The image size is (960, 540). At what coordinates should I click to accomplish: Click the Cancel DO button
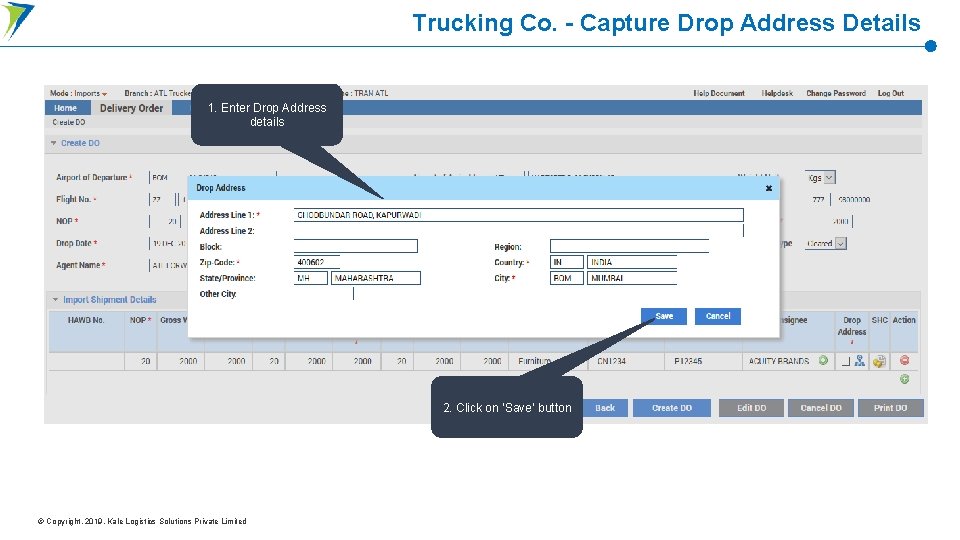coord(820,408)
